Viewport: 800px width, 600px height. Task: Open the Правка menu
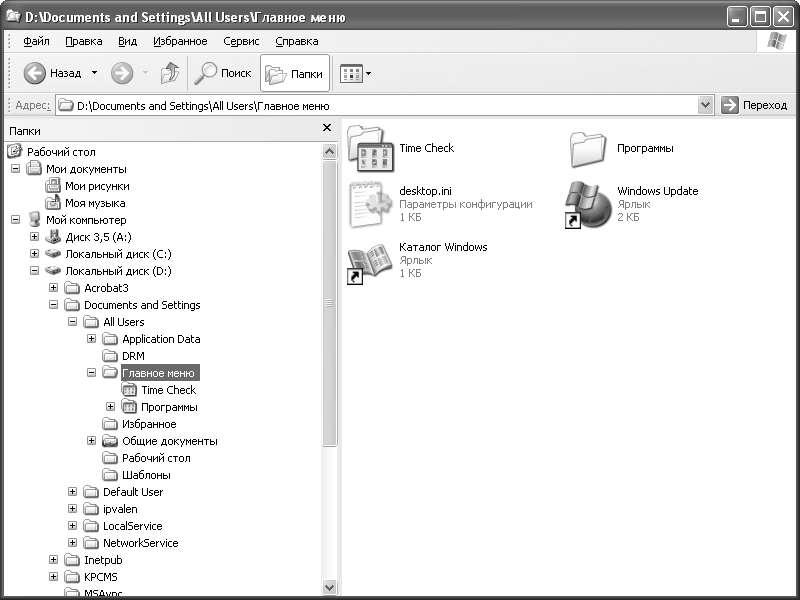point(84,41)
